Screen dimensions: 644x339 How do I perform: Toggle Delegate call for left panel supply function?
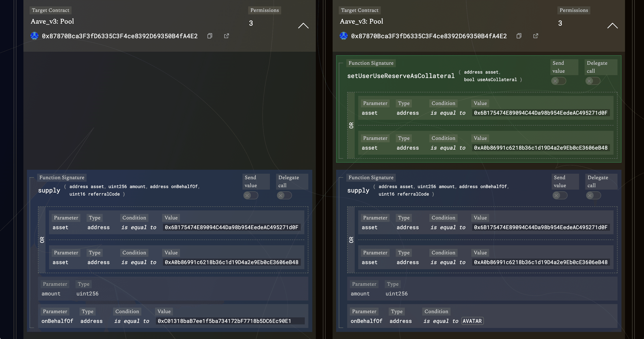pyautogui.click(x=284, y=195)
